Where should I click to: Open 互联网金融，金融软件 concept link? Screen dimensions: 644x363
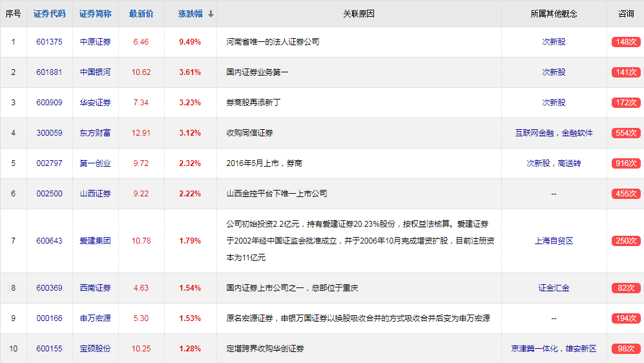[554, 133]
